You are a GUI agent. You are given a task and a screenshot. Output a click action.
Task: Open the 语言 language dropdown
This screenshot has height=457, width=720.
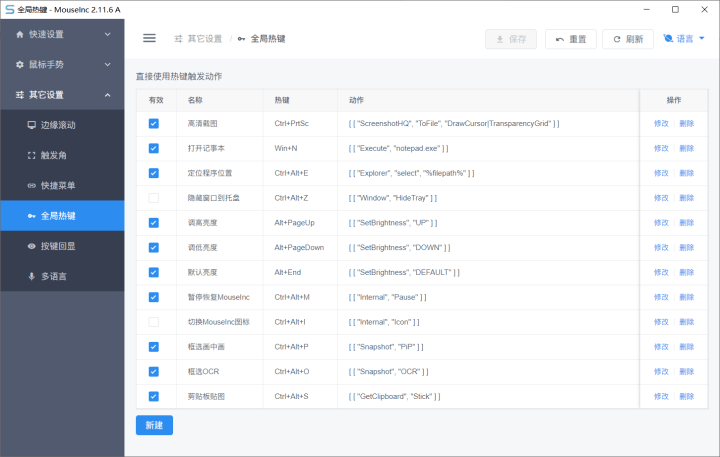coord(684,39)
